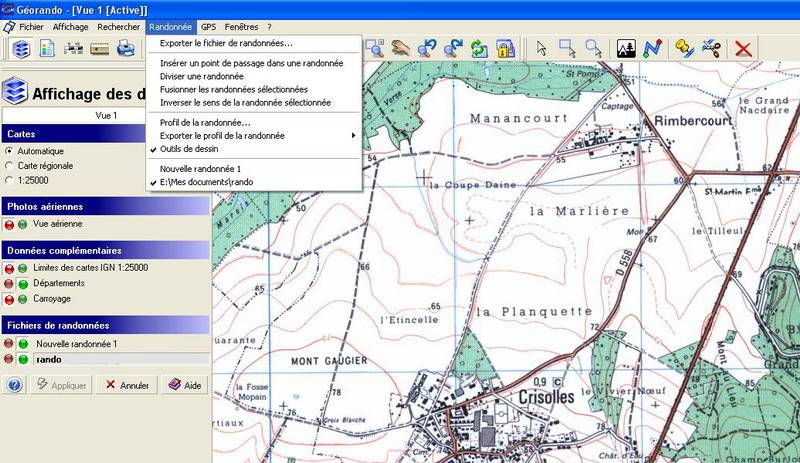
Task: Turn on Vue aérienne with green light
Action: [22, 225]
